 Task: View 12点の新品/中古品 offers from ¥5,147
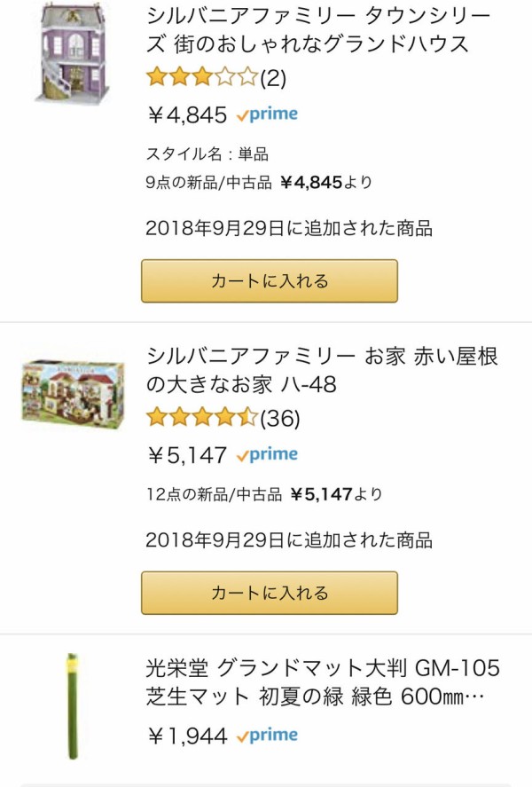coord(264,494)
